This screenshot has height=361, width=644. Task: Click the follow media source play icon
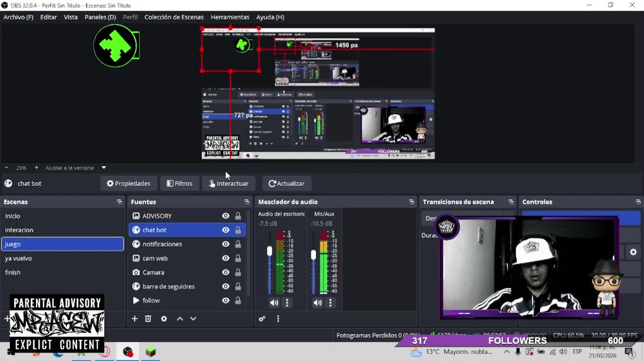pos(136,300)
